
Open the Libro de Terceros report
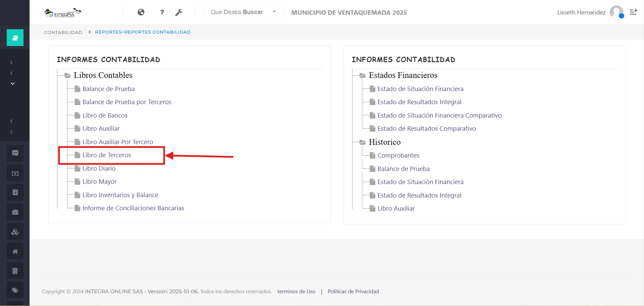coord(106,155)
